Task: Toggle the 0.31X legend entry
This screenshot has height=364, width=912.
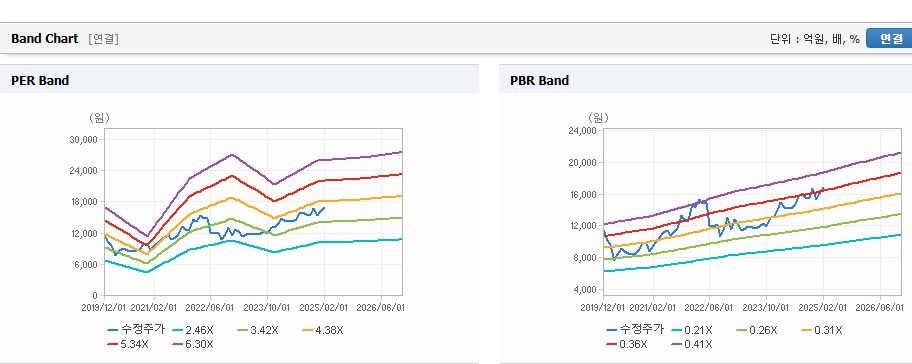Action: (x=822, y=330)
